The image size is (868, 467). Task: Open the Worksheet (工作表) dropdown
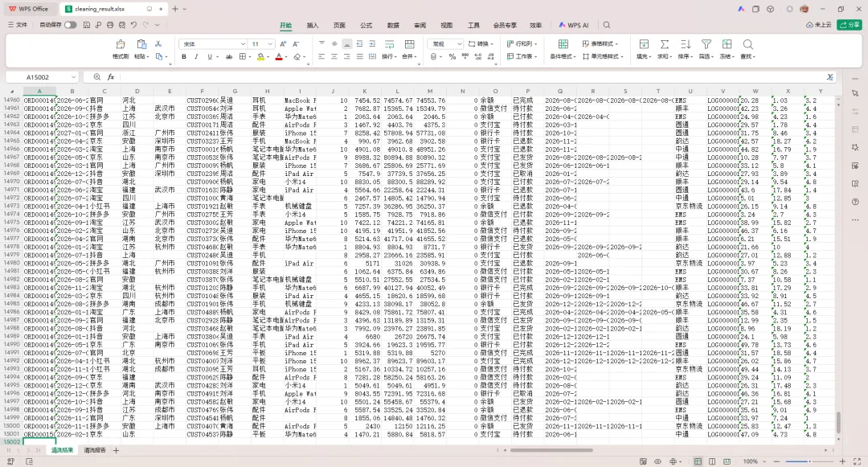[522, 56]
